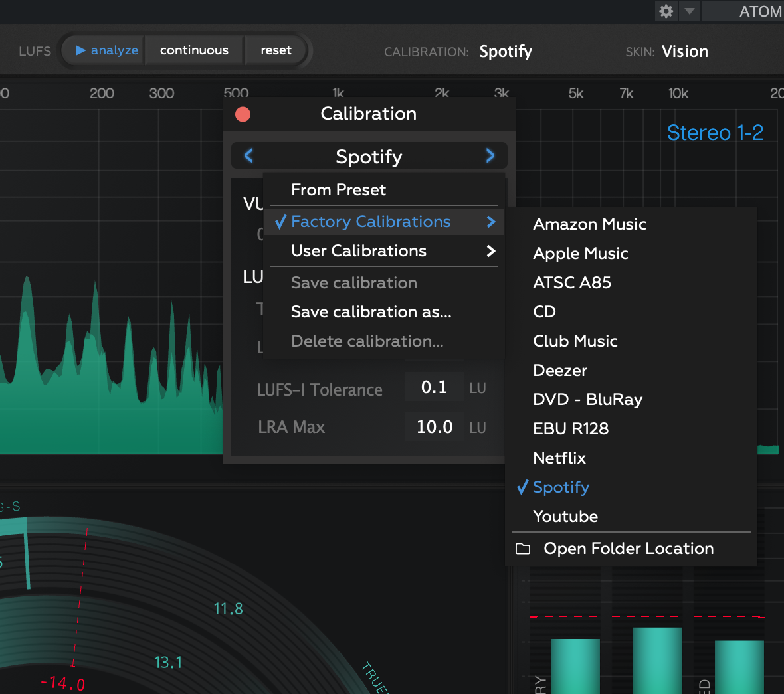
Task: Go to previous calibration with left chevron
Action: (x=249, y=156)
